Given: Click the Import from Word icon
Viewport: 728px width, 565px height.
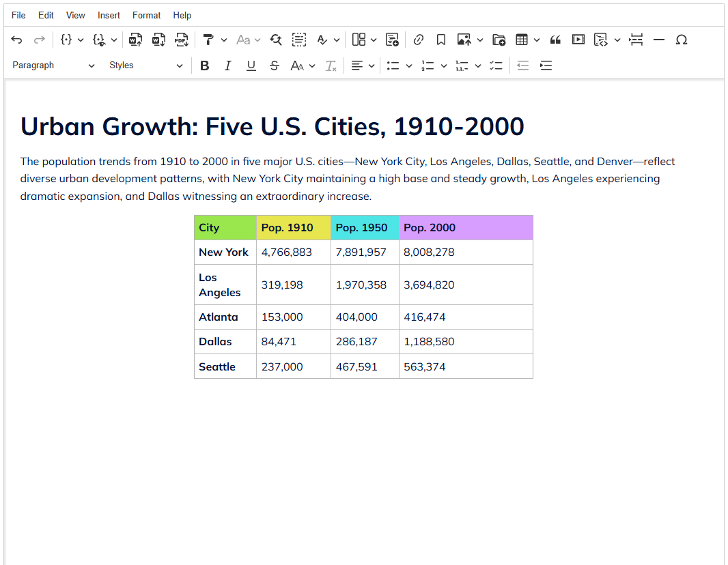Looking at the screenshot, I should tap(136, 40).
